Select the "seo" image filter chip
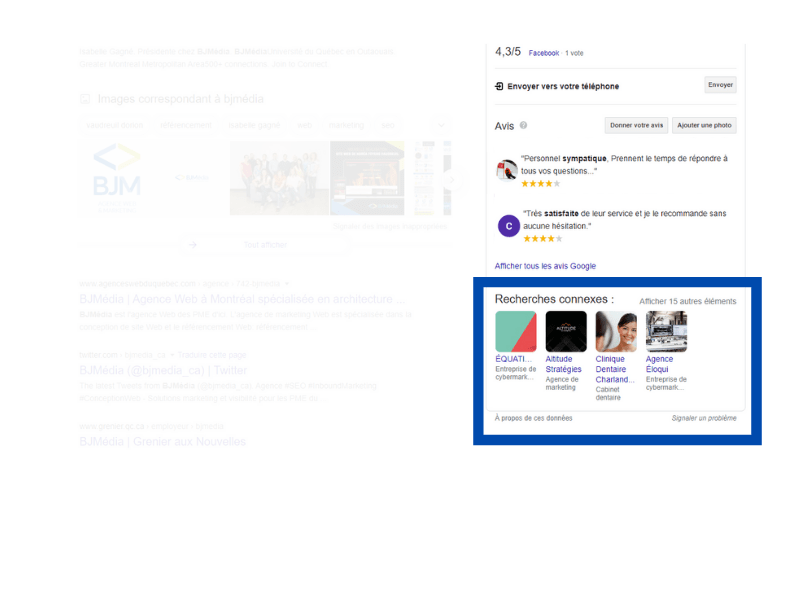Image resolution: width=800 pixels, height=600 pixels. (x=389, y=125)
